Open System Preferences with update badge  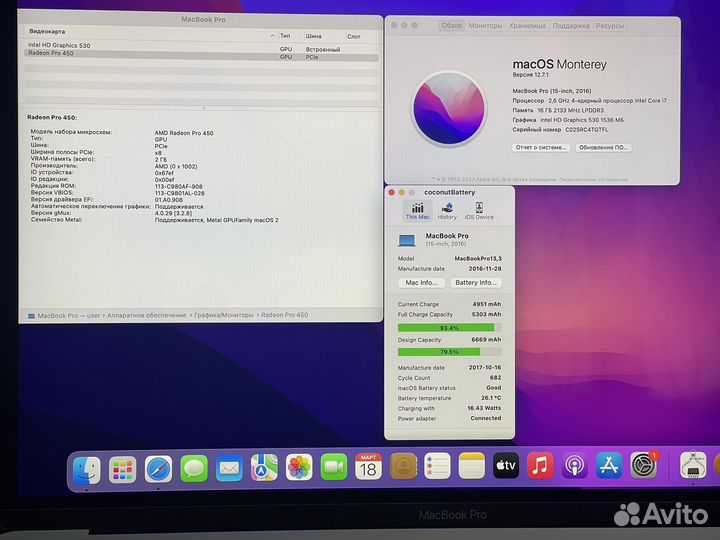[x=644, y=465]
